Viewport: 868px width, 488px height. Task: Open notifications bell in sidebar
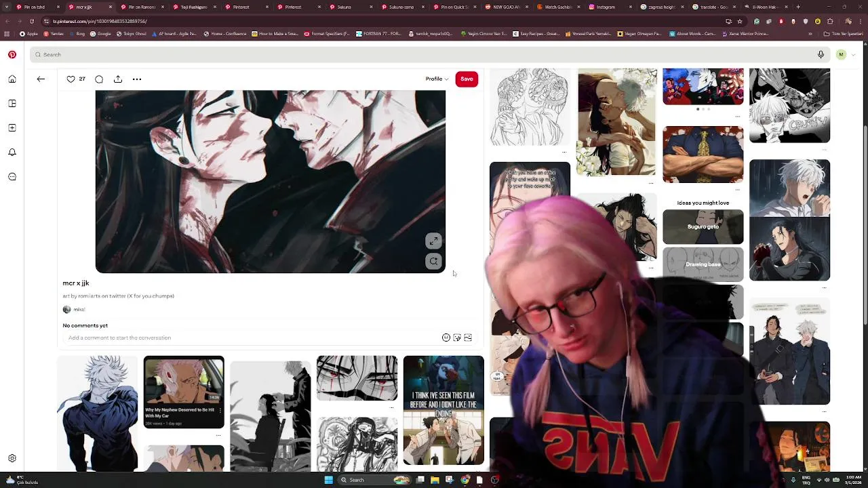pyautogui.click(x=12, y=152)
